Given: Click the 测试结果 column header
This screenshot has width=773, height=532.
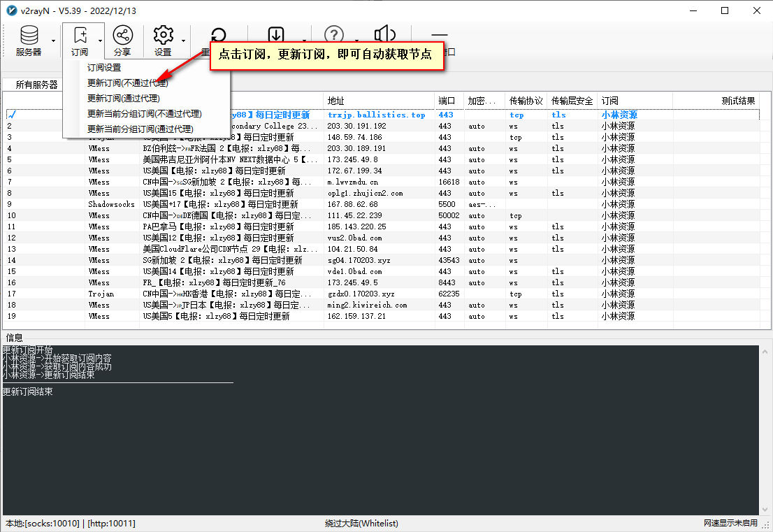Looking at the screenshot, I should pos(737,101).
